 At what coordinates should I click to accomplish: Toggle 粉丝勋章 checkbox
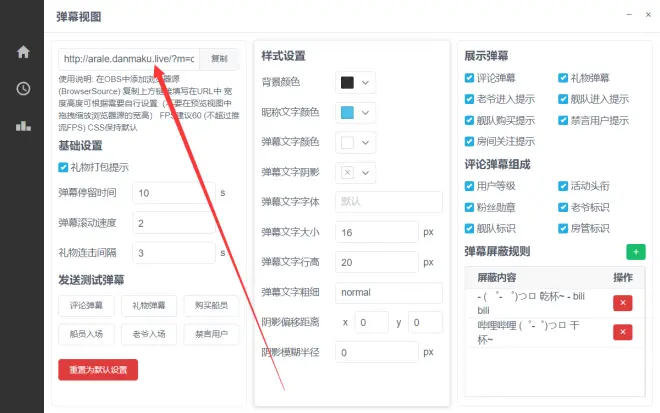pyautogui.click(x=469, y=207)
